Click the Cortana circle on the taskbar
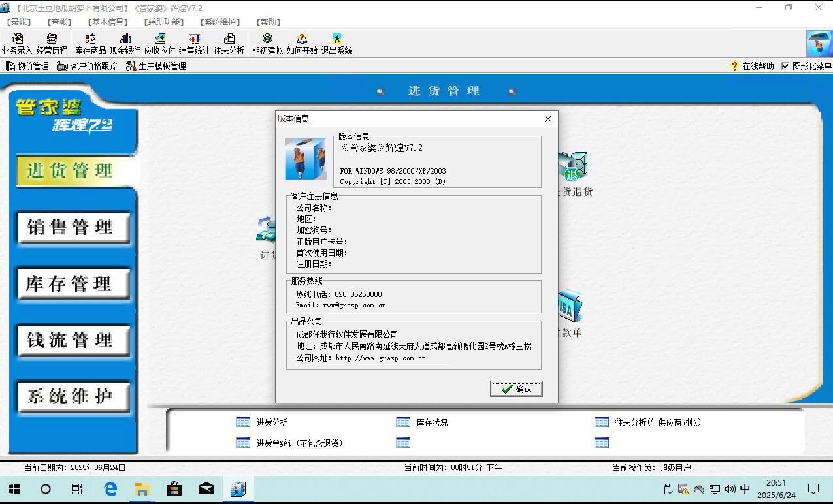 (x=46, y=489)
